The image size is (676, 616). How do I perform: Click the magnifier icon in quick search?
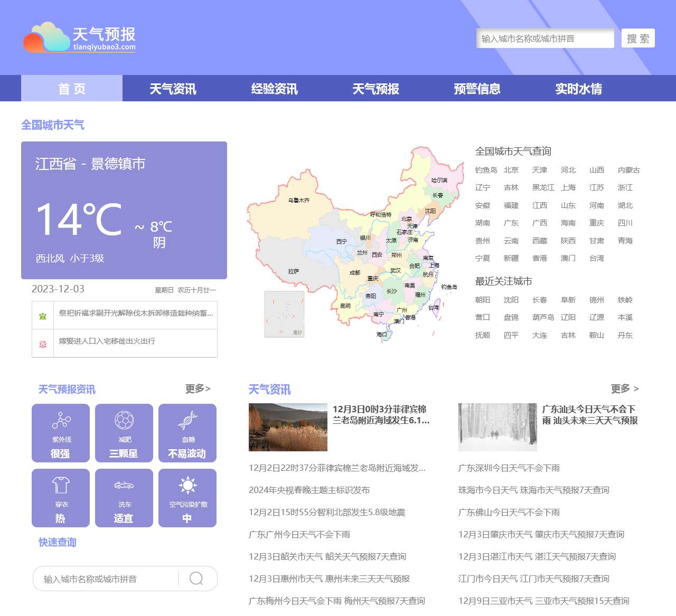(196, 579)
